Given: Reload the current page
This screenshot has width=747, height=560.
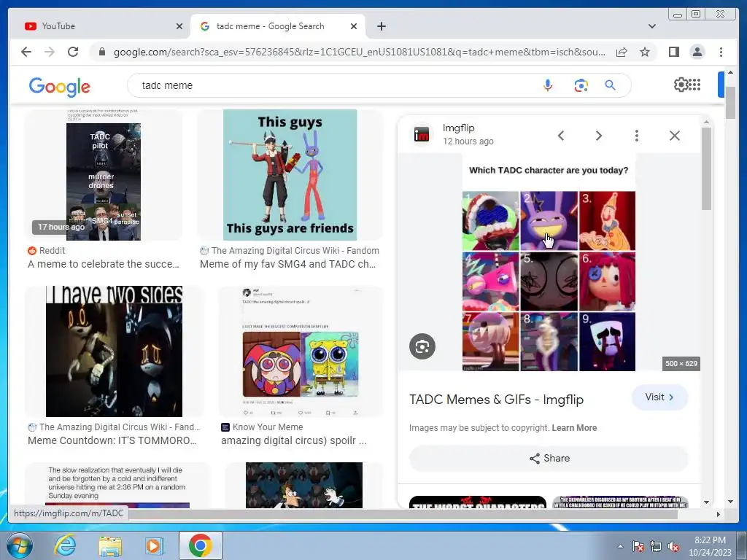Looking at the screenshot, I should pyautogui.click(x=73, y=52).
